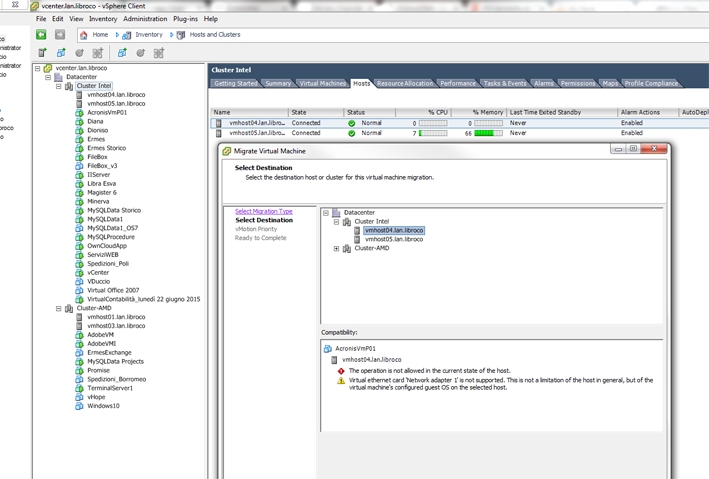Select MySQLData Storico in the tree

point(114,210)
